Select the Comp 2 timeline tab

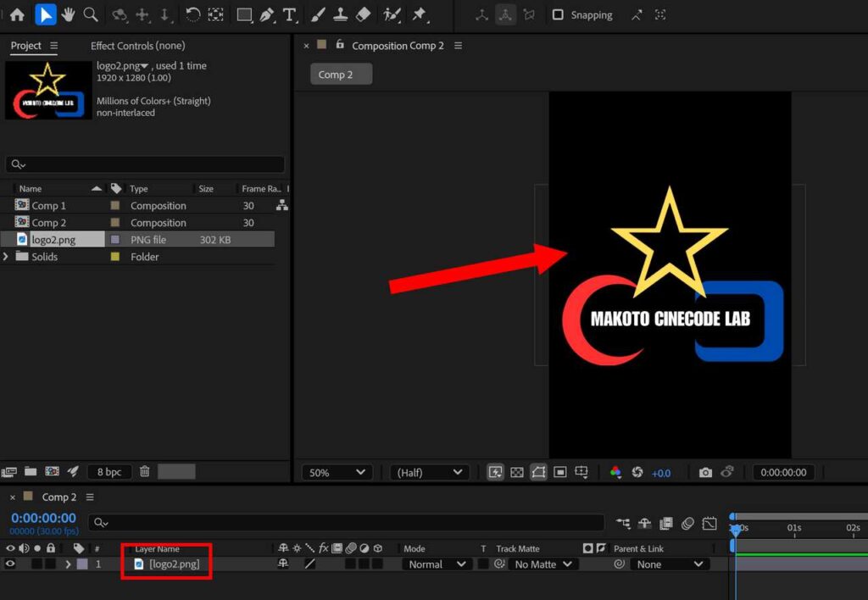point(59,497)
